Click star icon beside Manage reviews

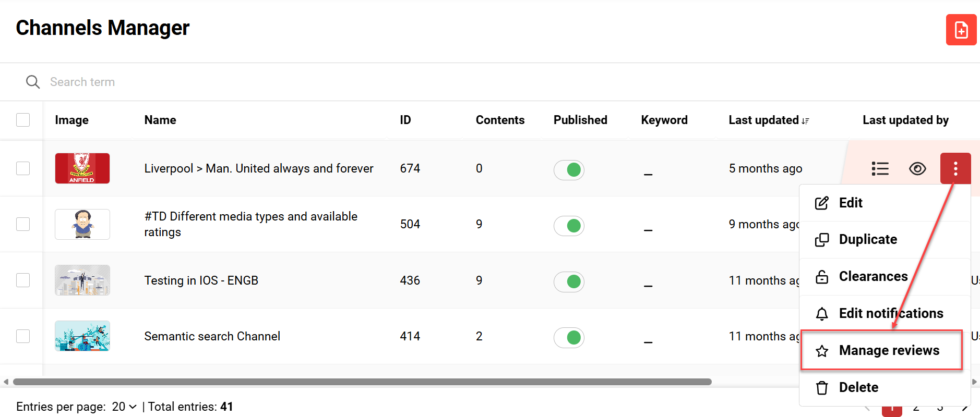coord(822,351)
